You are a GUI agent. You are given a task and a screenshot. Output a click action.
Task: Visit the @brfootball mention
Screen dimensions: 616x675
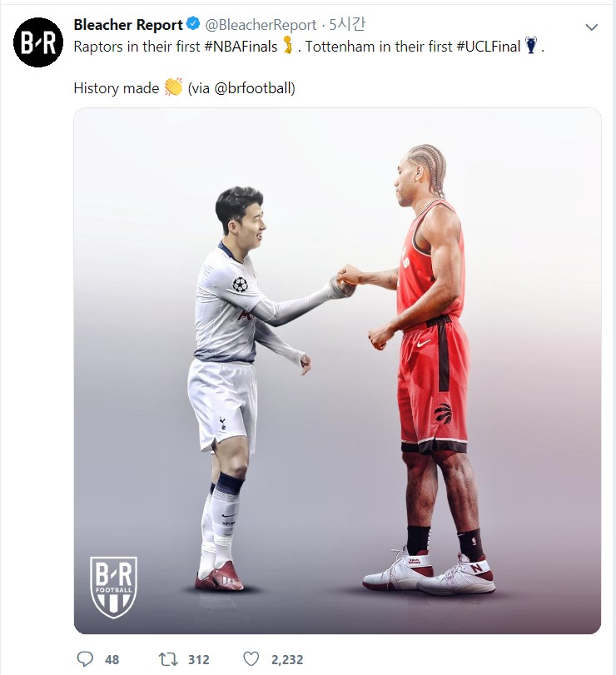coord(252,88)
